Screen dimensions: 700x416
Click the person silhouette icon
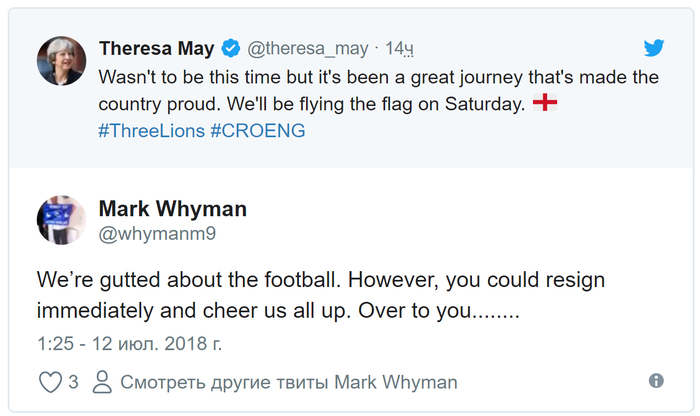click(101, 382)
